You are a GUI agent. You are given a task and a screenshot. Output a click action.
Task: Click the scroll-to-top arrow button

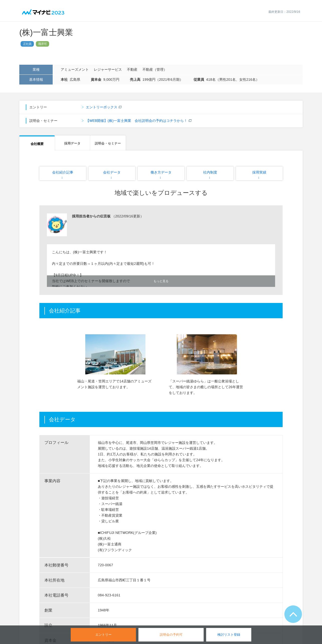[x=293, y=614]
